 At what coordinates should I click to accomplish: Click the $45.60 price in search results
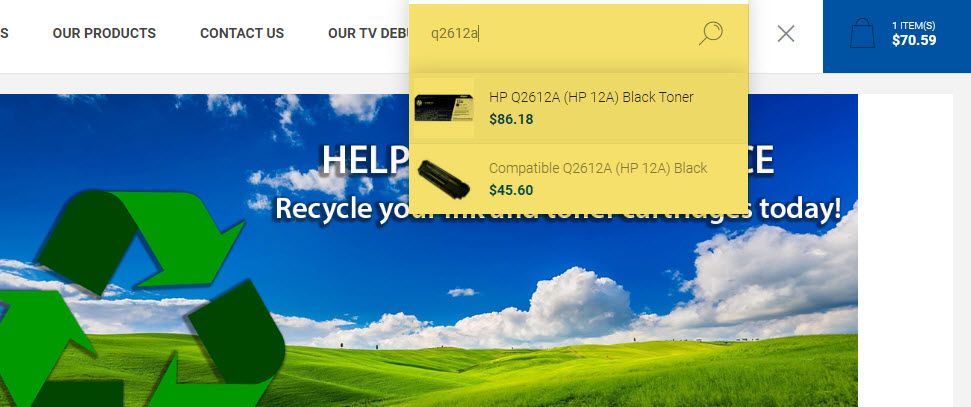point(511,190)
